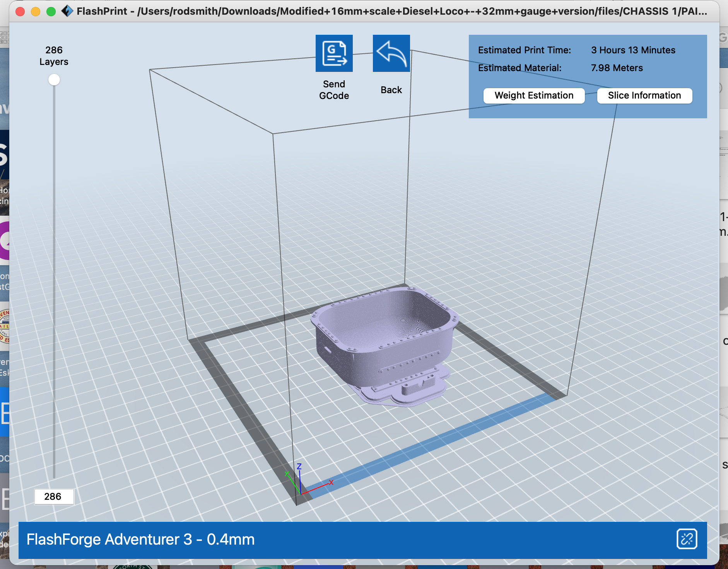Click the "Send GCode" text label
The width and height of the screenshot is (728, 569).
(334, 90)
